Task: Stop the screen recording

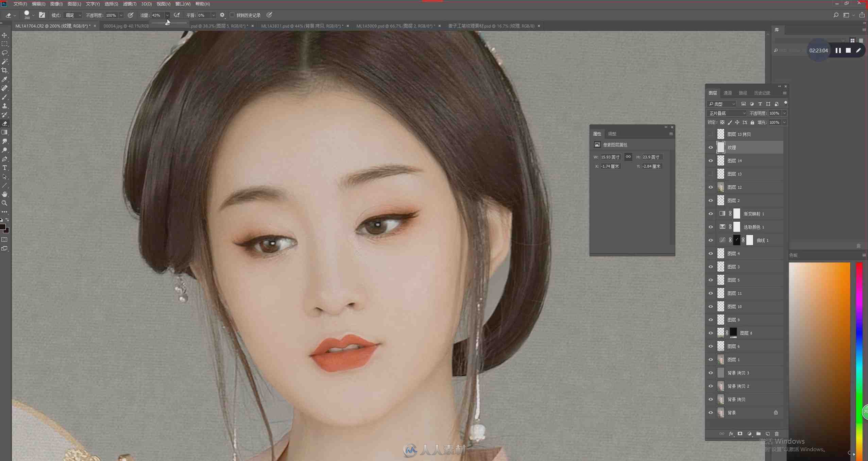Action: pyautogui.click(x=848, y=50)
